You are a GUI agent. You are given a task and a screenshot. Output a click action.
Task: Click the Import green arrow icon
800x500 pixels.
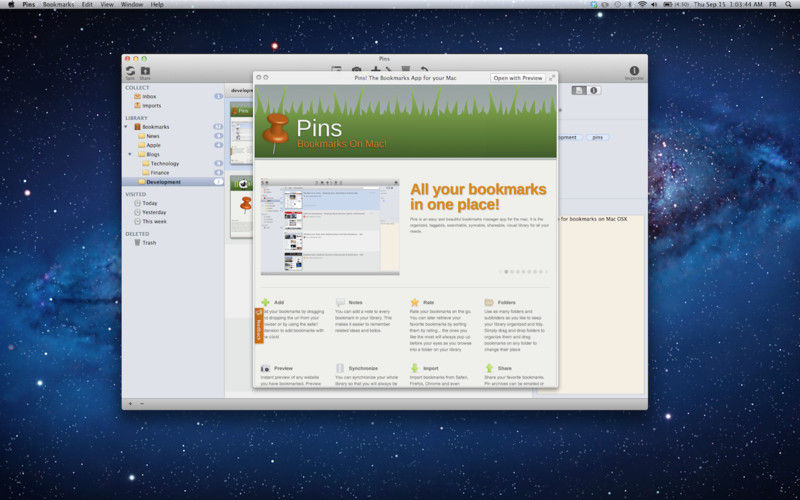point(415,368)
